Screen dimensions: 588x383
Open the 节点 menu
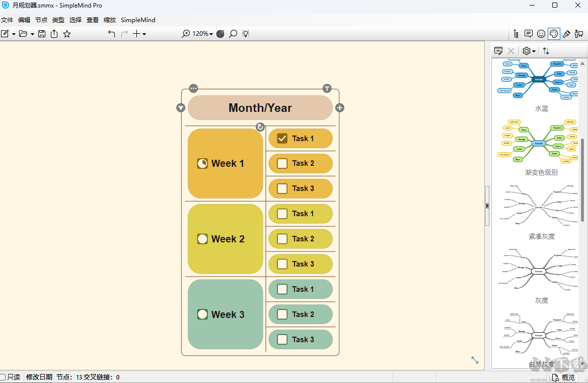pos(41,20)
